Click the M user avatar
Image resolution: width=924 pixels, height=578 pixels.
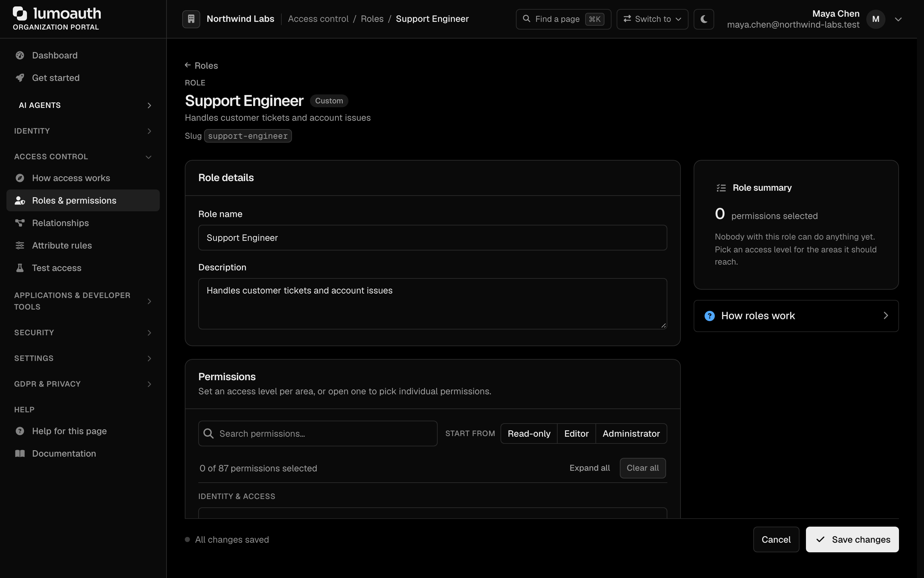pos(876,19)
